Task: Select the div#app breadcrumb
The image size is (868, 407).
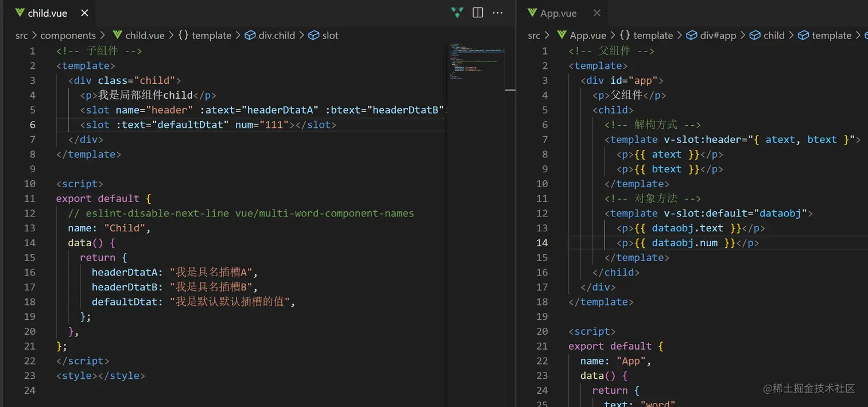Action: [718, 36]
